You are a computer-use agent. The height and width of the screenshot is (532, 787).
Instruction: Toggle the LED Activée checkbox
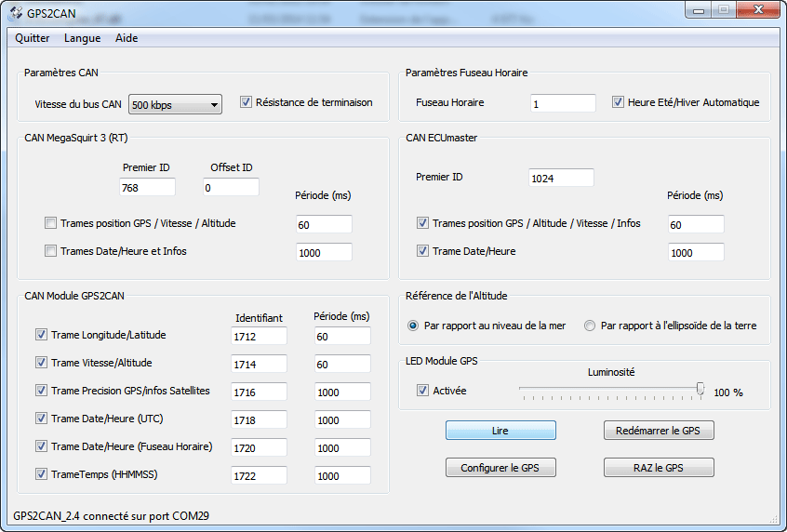[x=422, y=391]
